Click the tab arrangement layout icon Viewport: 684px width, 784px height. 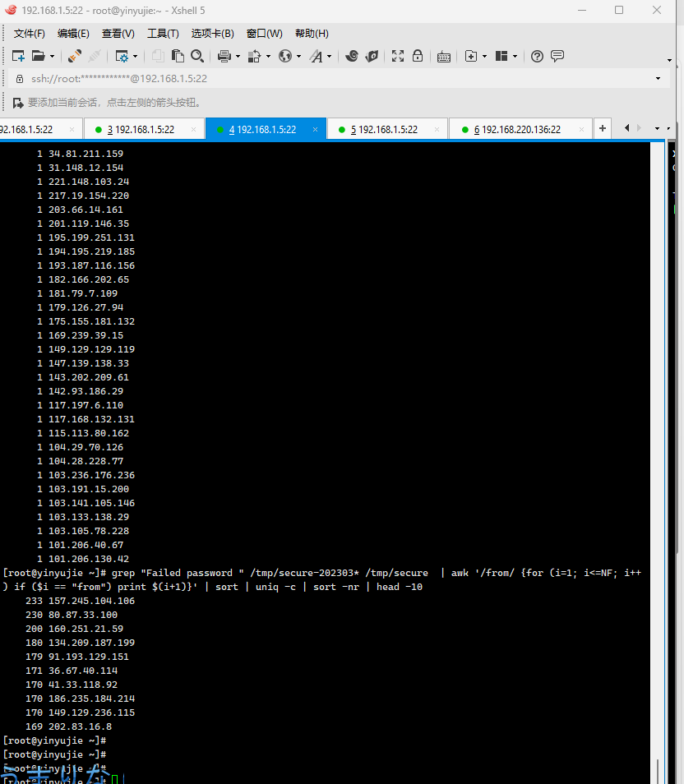(501, 56)
